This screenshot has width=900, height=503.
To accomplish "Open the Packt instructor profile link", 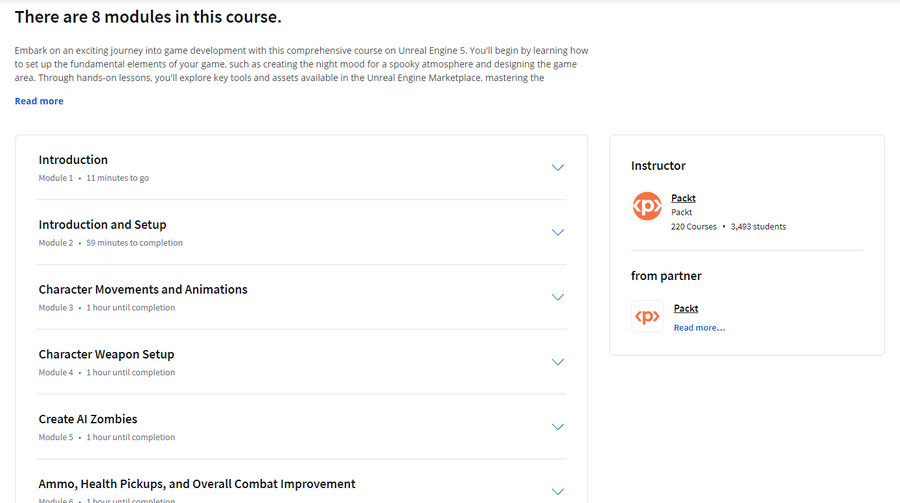I will point(683,198).
